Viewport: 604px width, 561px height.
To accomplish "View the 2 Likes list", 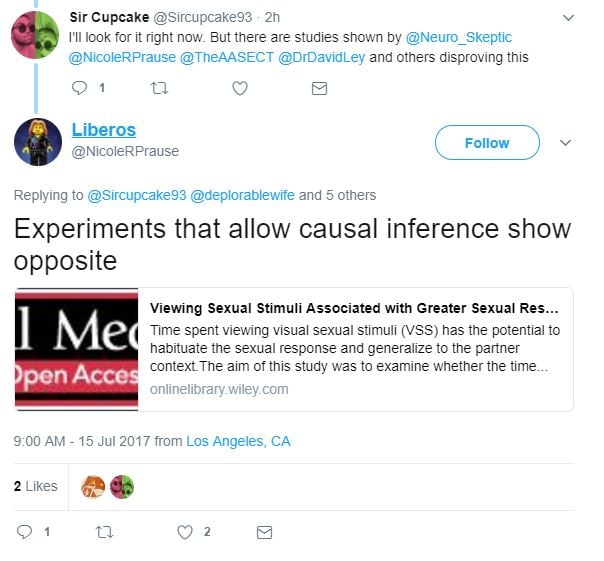I will [36, 486].
